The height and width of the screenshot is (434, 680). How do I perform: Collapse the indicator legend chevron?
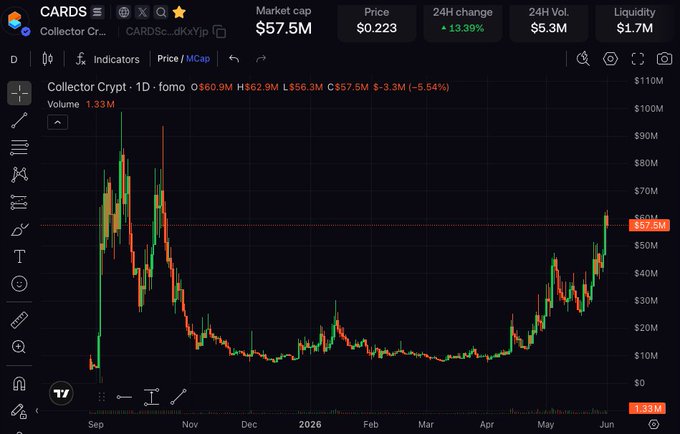click(57, 123)
